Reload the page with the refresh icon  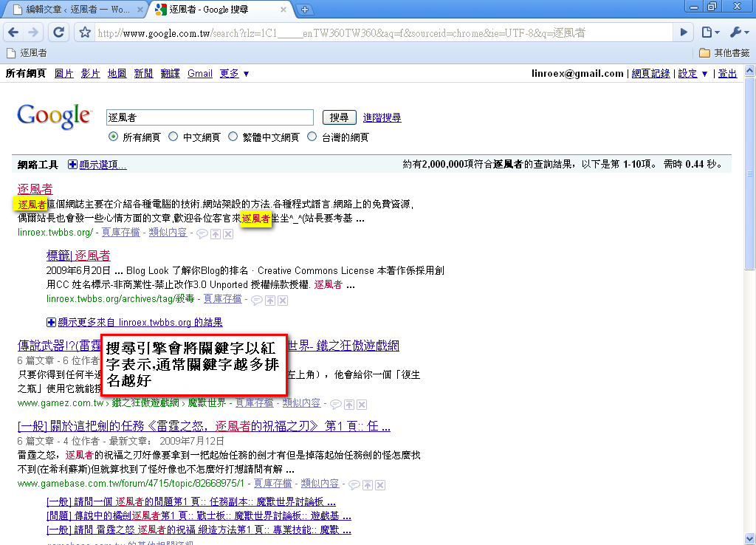(x=58, y=32)
